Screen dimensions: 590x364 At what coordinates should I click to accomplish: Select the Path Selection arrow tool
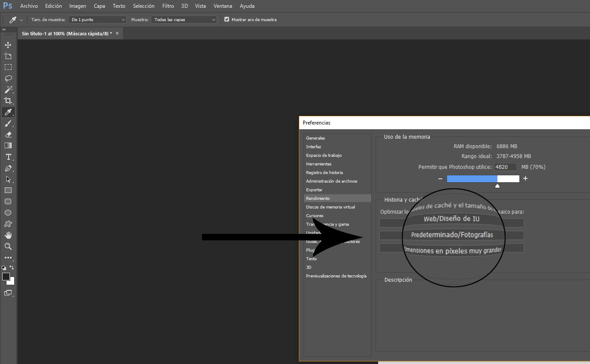coord(8,179)
